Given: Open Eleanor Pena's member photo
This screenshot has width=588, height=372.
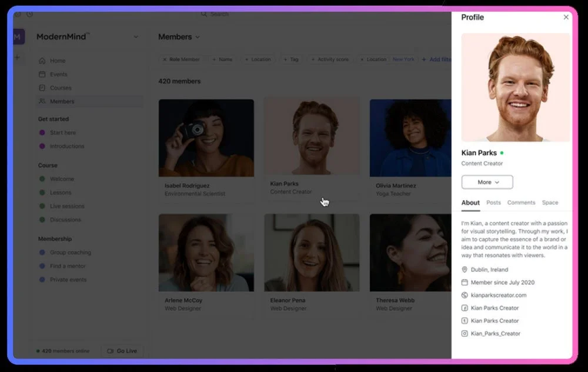Looking at the screenshot, I should pyautogui.click(x=312, y=253).
